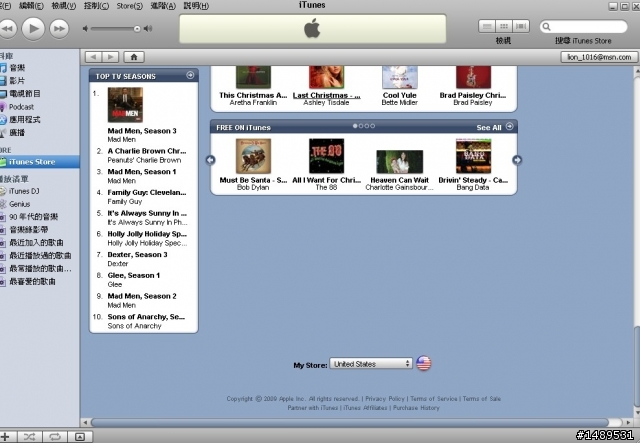The height and width of the screenshot is (443, 640).
Task: Switch to list view
Action: [x=487, y=27]
